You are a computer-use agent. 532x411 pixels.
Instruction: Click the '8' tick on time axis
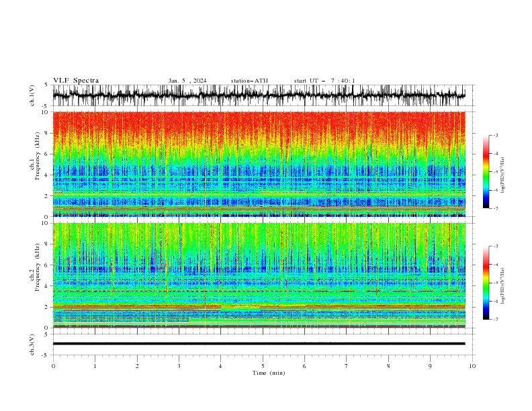tap(388, 366)
